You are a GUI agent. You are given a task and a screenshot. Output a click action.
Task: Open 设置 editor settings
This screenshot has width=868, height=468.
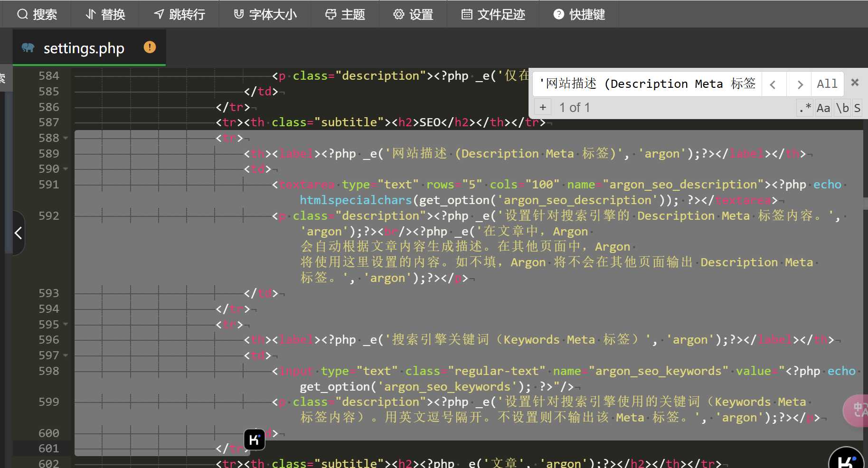pos(413,14)
